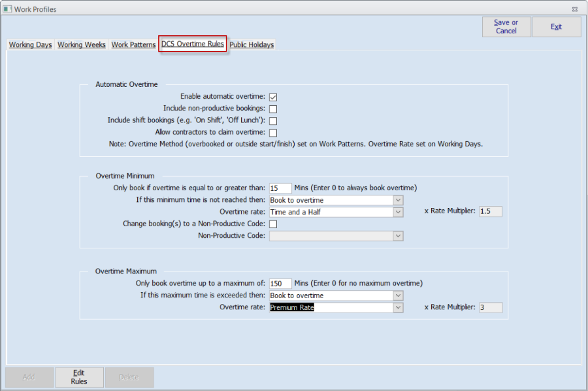Click 'Mins (Enter 0 for no maximum overtime)' text
Viewport: 588px width, 391px height.
pyautogui.click(x=359, y=283)
